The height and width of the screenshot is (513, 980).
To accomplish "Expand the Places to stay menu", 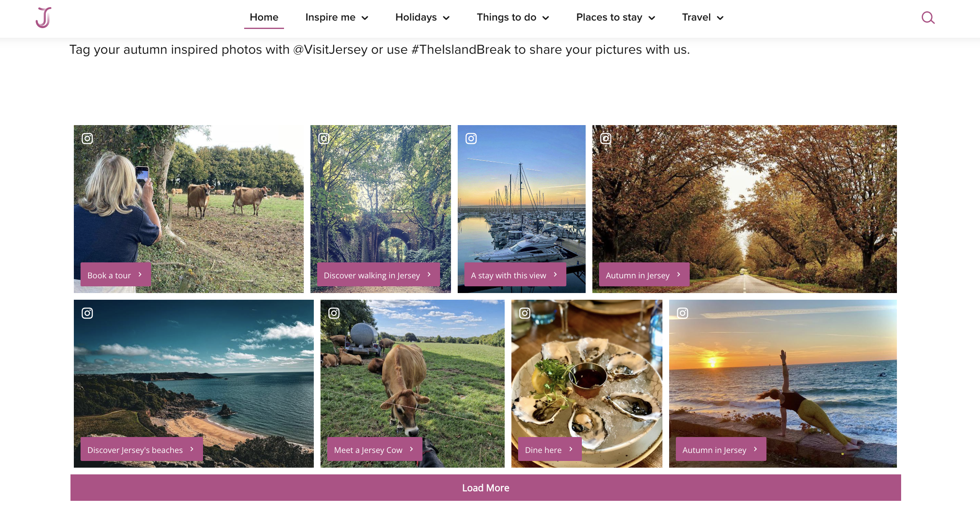I will [x=615, y=18].
